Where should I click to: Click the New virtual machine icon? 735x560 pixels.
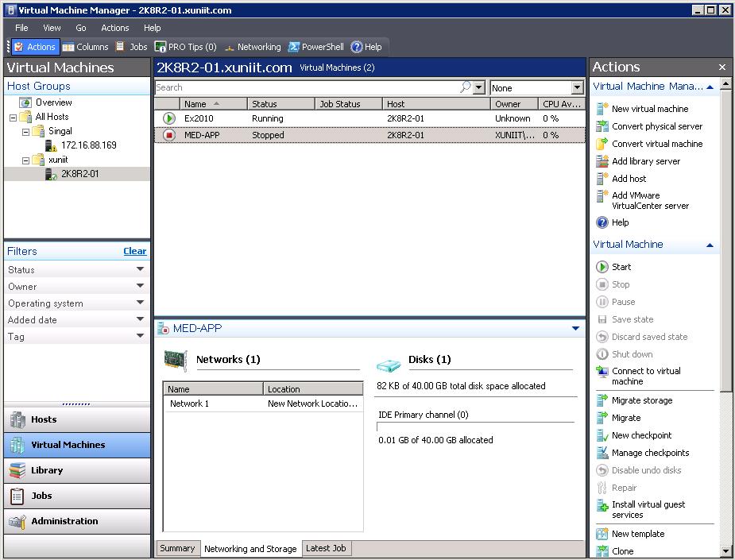click(x=602, y=109)
